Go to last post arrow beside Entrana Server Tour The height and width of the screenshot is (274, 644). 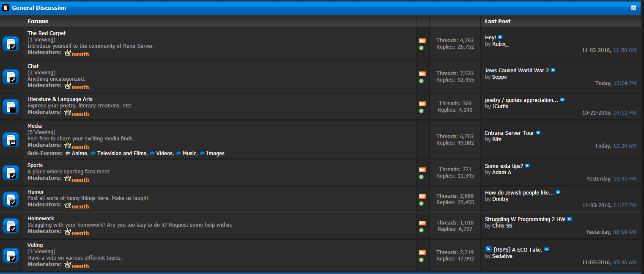pyautogui.click(x=538, y=133)
